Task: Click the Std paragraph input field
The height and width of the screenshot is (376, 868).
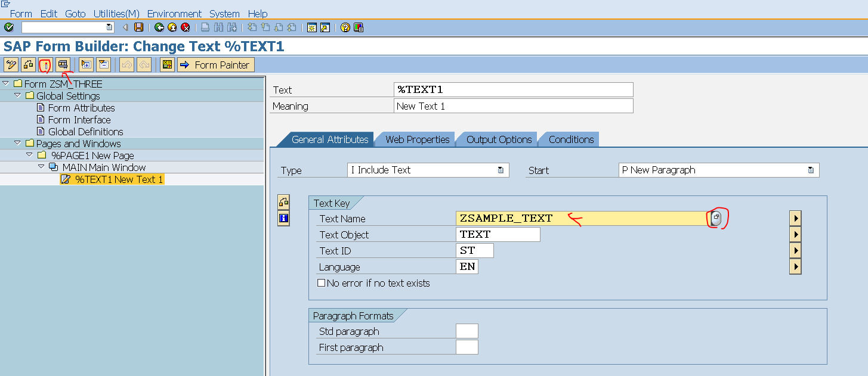Action: pyautogui.click(x=467, y=331)
